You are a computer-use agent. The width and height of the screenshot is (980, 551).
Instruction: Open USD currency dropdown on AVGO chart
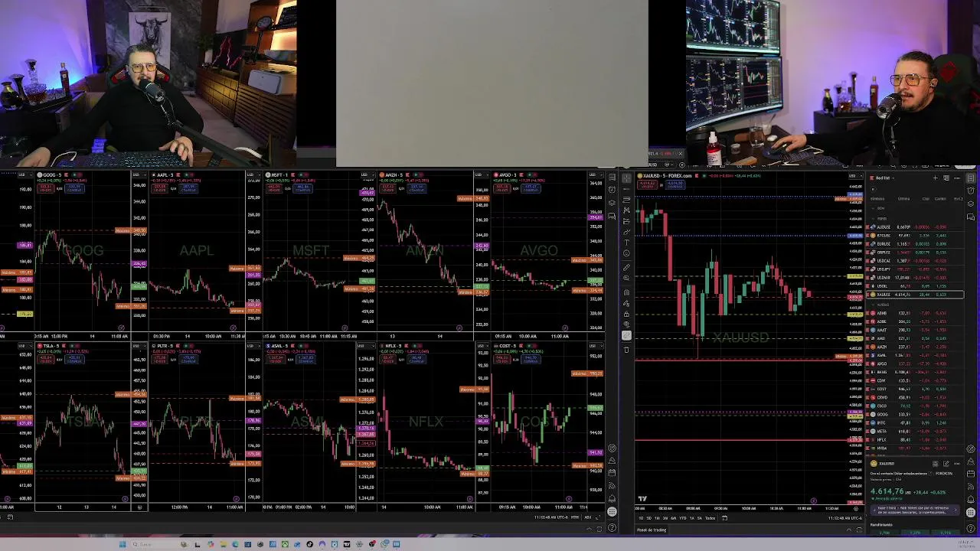(x=596, y=175)
